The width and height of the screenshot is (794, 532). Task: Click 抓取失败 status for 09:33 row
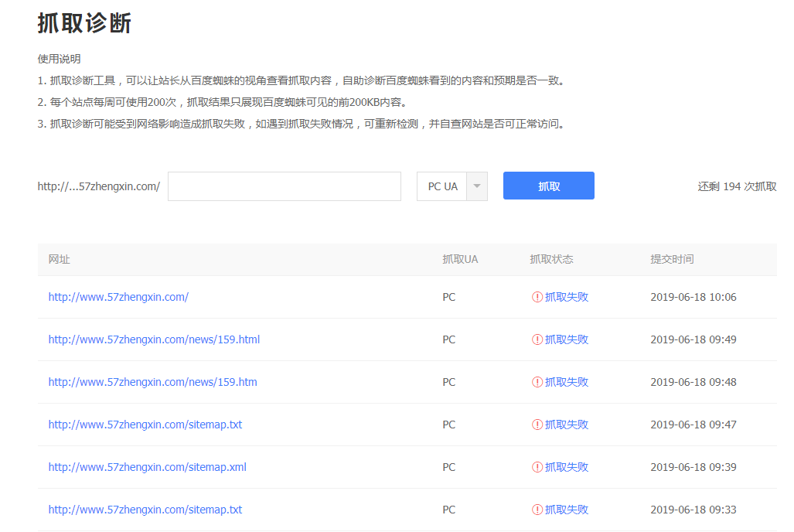[566, 510]
